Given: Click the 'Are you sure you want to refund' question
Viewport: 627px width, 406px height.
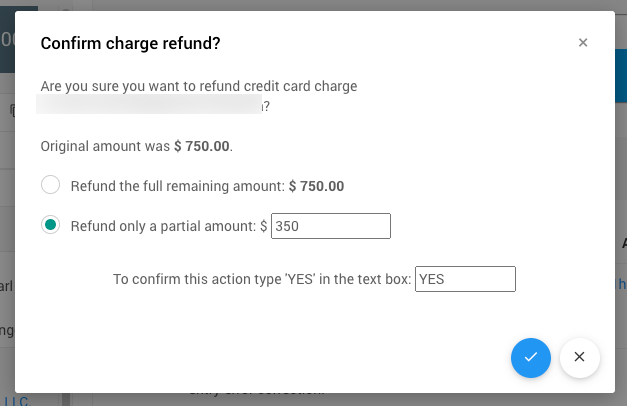Looking at the screenshot, I should point(199,87).
